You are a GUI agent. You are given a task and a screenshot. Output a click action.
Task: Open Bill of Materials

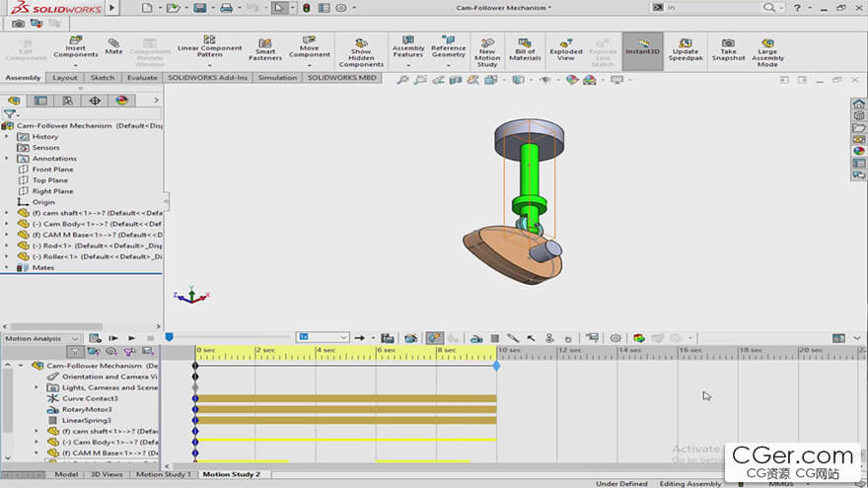pyautogui.click(x=524, y=50)
